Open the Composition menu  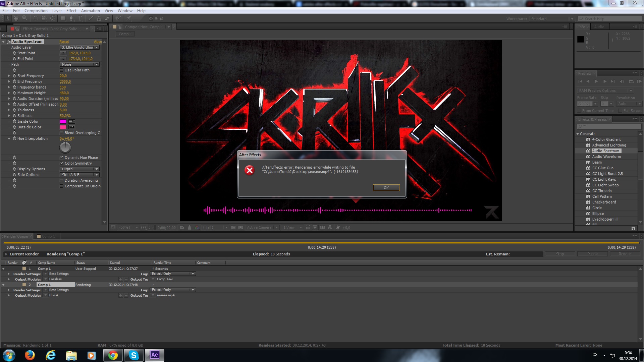click(x=36, y=11)
